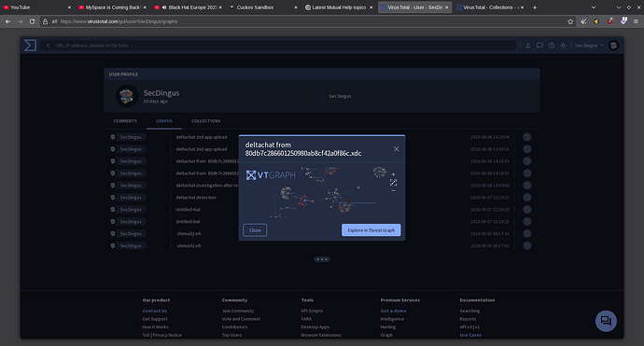Open the Use Cases footer link
644x346 pixels.
(470, 336)
